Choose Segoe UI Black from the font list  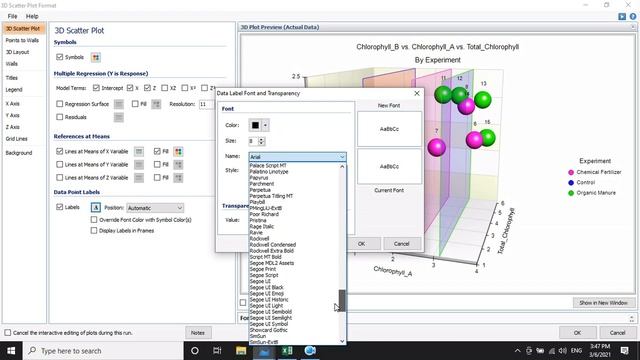pyautogui.click(x=266, y=287)
